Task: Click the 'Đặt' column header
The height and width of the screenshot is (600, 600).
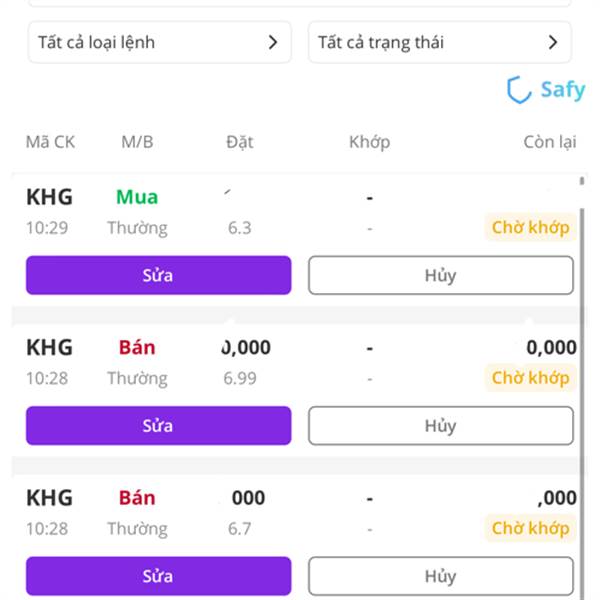Action: click(x=240, y=142)
